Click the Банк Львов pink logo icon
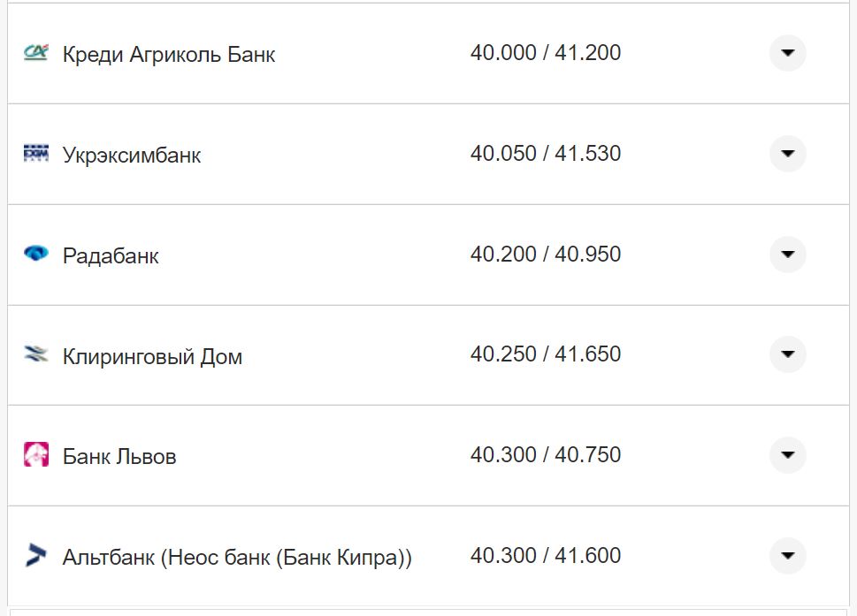 (36, 455)
